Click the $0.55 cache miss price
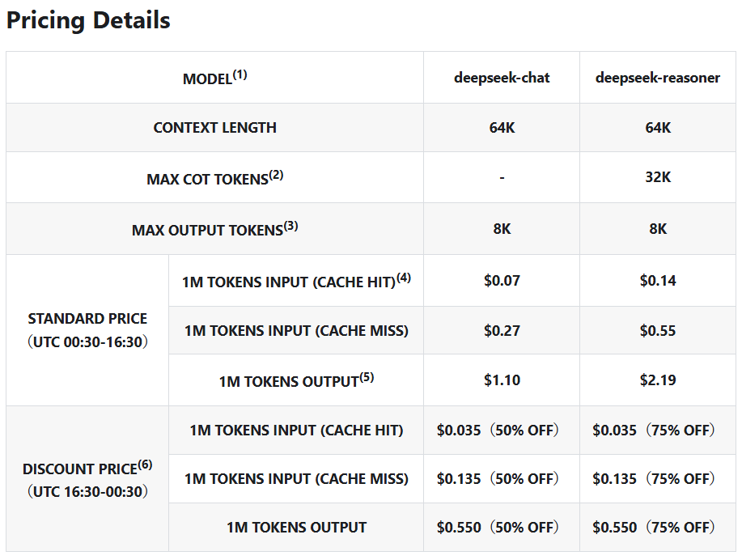The height and width of the screenshot is (560, 742). pos(658,330)
